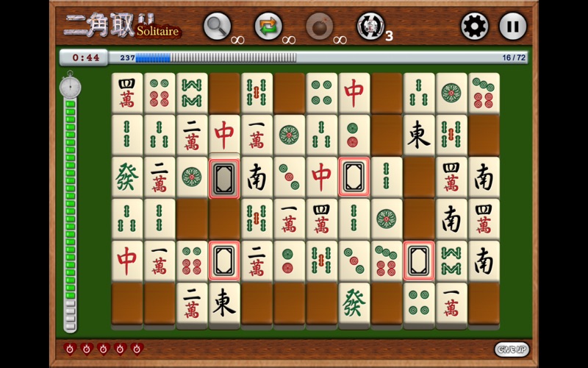Screen dimensions: 588x368
Task: Select the 中 tile at the left end of the fifth row
Action: [x=126, y=261]
